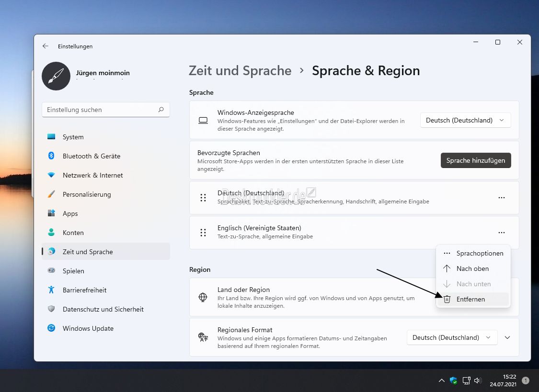539x392 pixels.
Task: Open volume speaker tray icon
Action: click(x=477, y=381)
